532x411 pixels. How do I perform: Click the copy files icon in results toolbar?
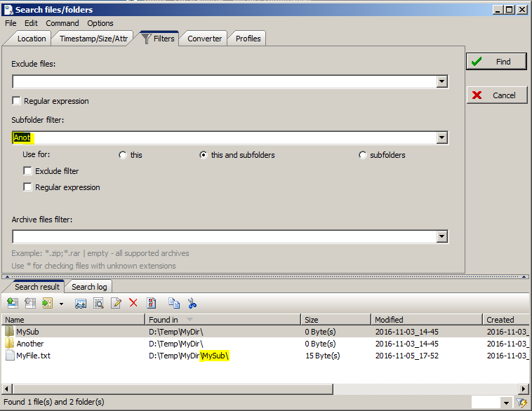click(173, 303)
